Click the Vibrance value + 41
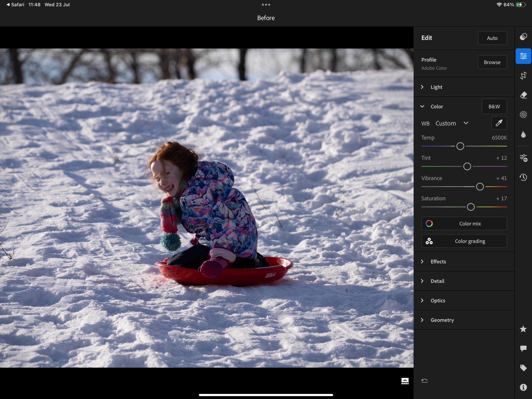The image size is (532, 399). coord(501,178)
